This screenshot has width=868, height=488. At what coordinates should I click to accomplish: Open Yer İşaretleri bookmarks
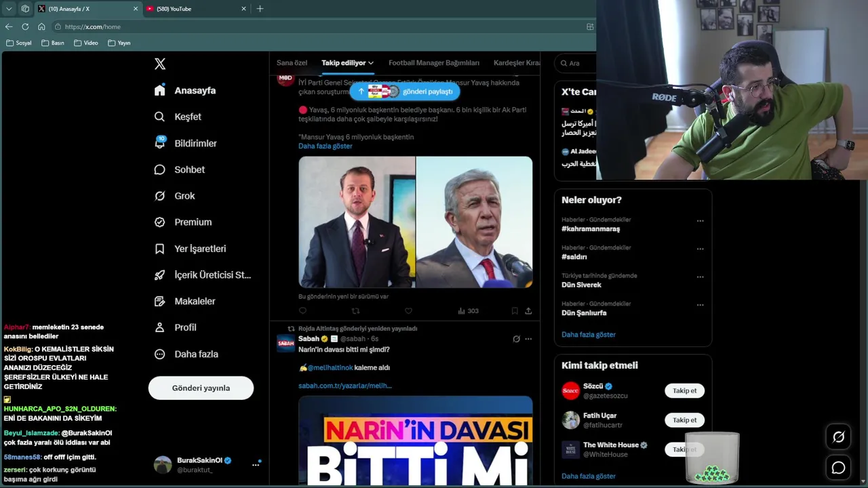click(190, 249)
